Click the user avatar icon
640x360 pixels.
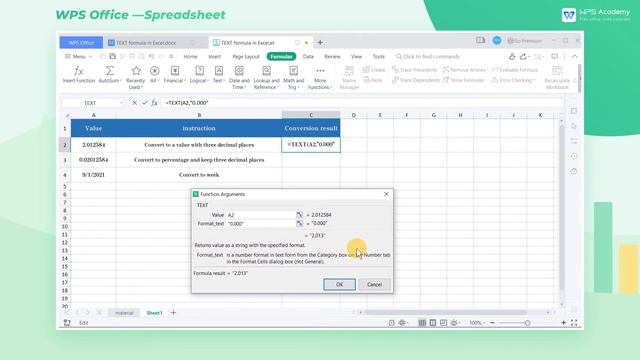(497, 40)
